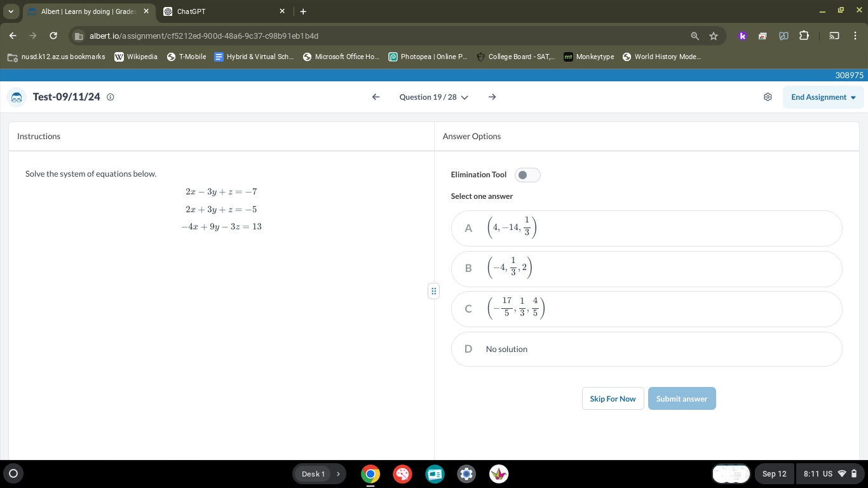The width and height of the screenshot is (868, 488).
Task: Click the white pill indicator on shelf
Action: (x=731, y=474)
